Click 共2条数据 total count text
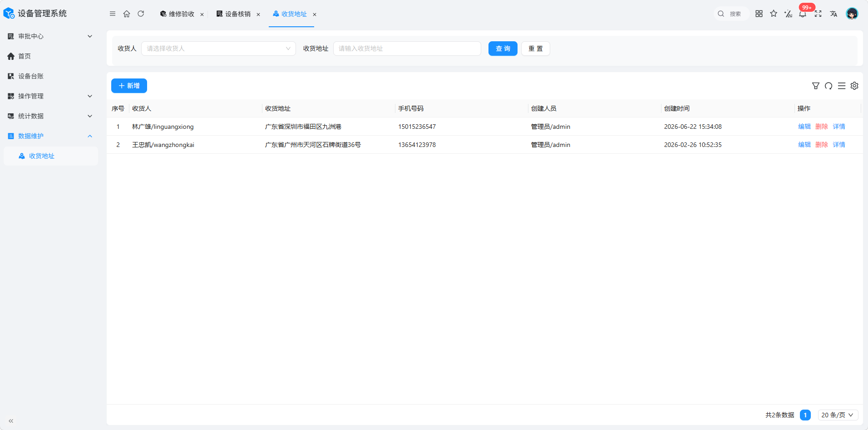This screenshot has width=868, height=430. [779, 415]
